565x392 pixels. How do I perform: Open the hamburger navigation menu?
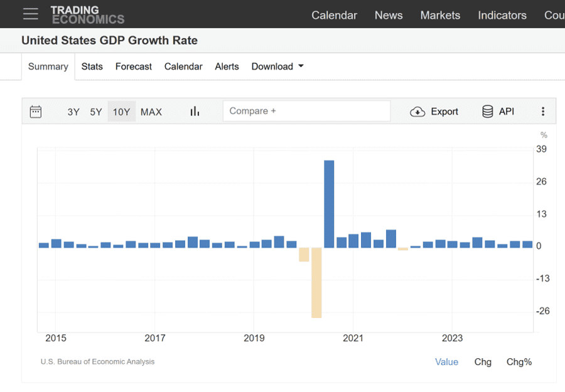click(30, 14)
